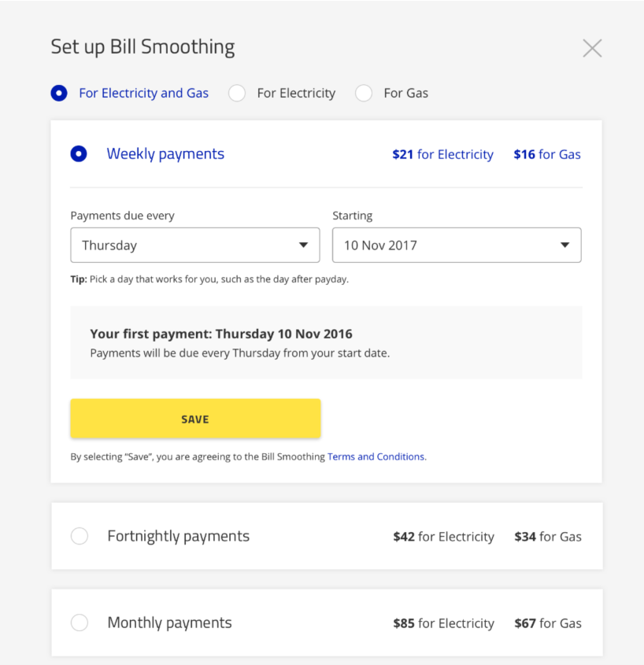Click the Fortnightly payments label
Screen dimensions: 644x665
[178, 536]
